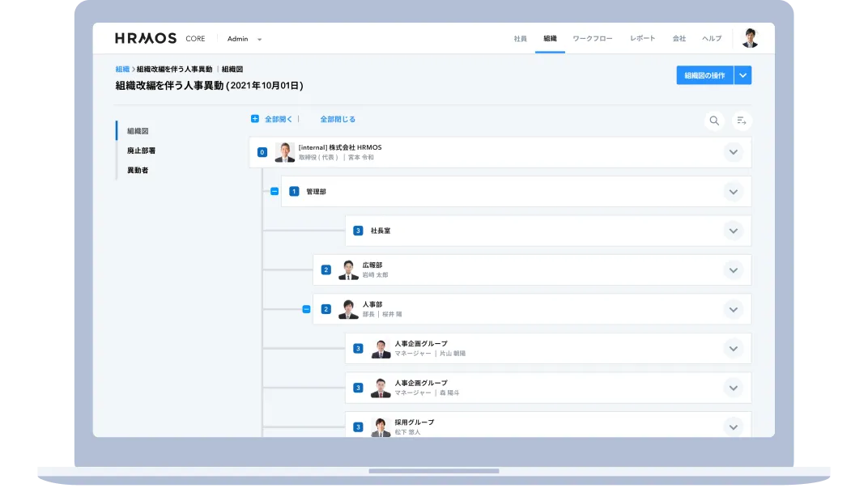
Task: Click the blue plus icon next to 全部開く
Action: click(x=253, y=118)
